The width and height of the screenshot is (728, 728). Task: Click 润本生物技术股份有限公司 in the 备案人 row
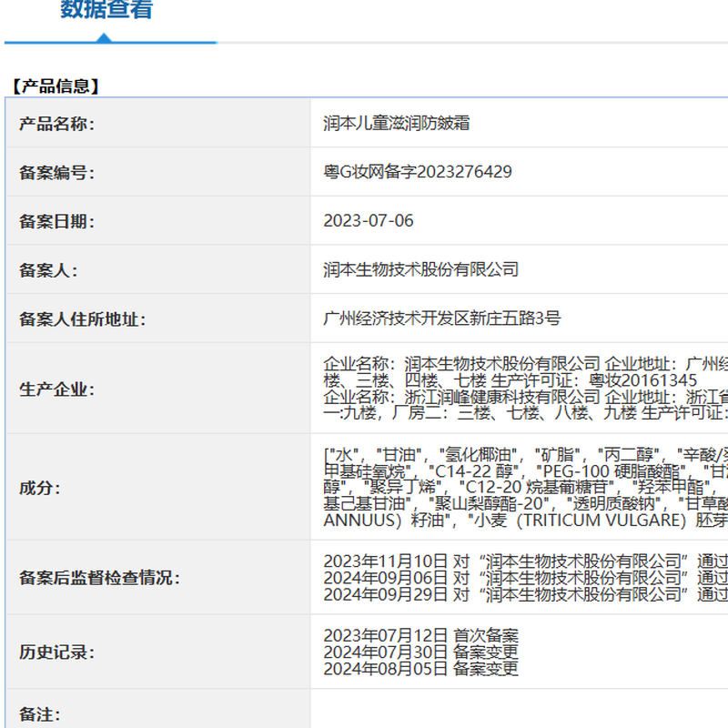click(421, 269)
